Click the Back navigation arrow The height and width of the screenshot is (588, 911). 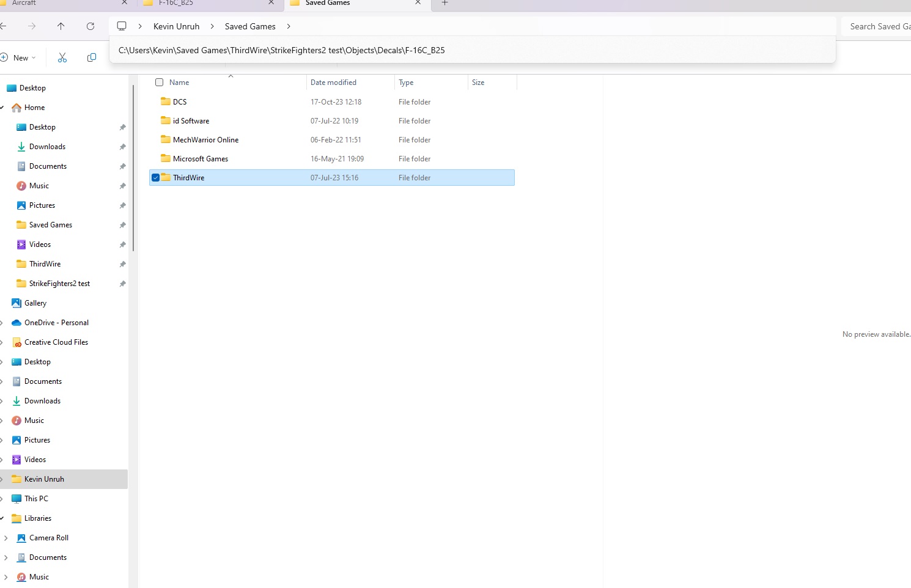tap(3, 26)
